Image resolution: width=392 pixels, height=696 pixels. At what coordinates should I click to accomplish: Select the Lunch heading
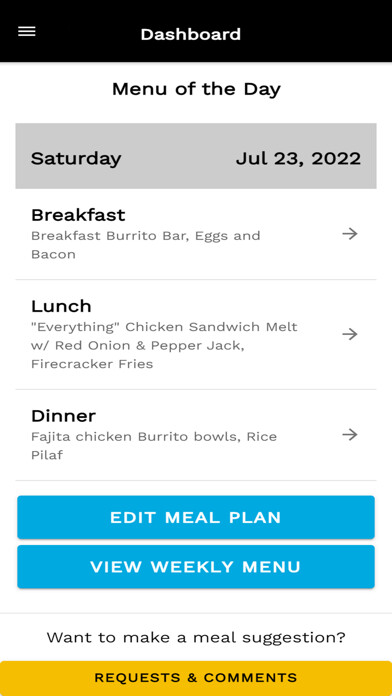tap(61, 306)
